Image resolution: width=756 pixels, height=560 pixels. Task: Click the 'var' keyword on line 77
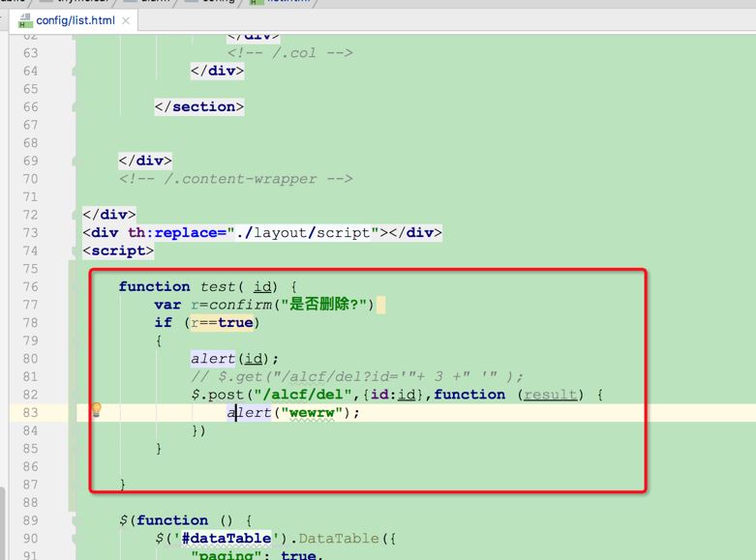coord(167,305)
